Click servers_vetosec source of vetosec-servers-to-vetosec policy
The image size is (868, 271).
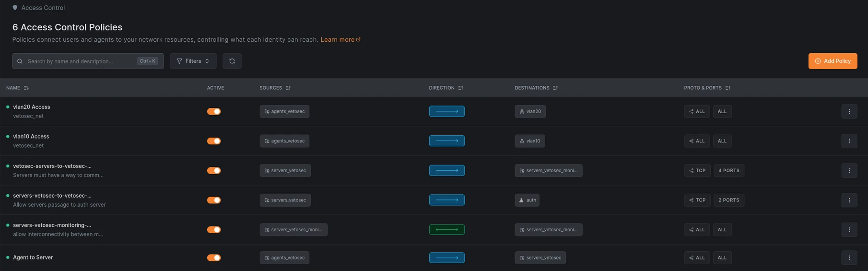click(x=285, y=170)
